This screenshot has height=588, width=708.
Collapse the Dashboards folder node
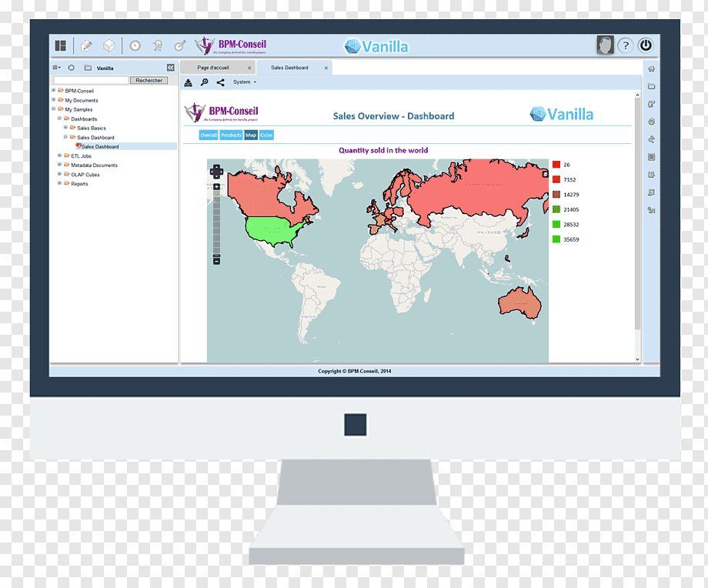coord(59,119)
